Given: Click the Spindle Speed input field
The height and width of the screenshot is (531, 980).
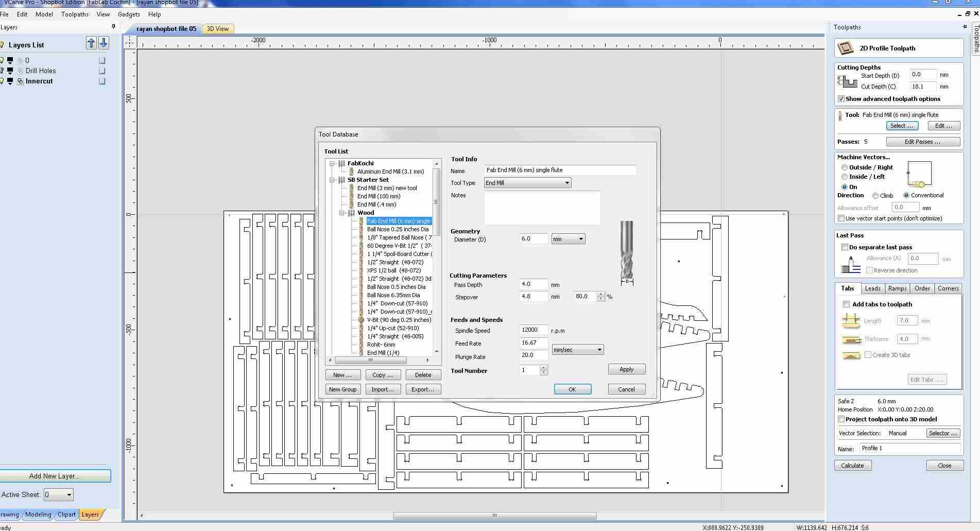Looking at the screenshot, I should [533, 330].
